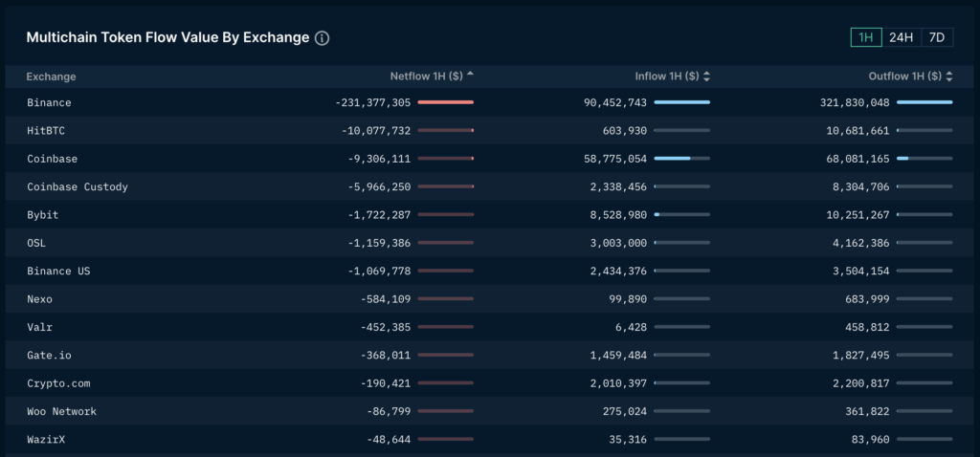
Task: Click Coinbase outflow value 68,081,165
Action: click(x=857, y=159)
